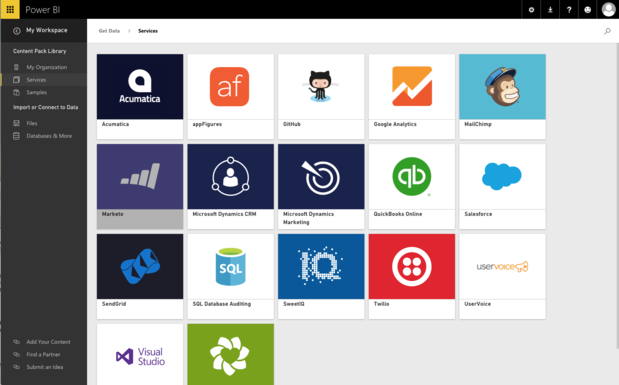
Task: Pick the SendGrid service tile
Action: pyautogui.click(x=140, y=276)
